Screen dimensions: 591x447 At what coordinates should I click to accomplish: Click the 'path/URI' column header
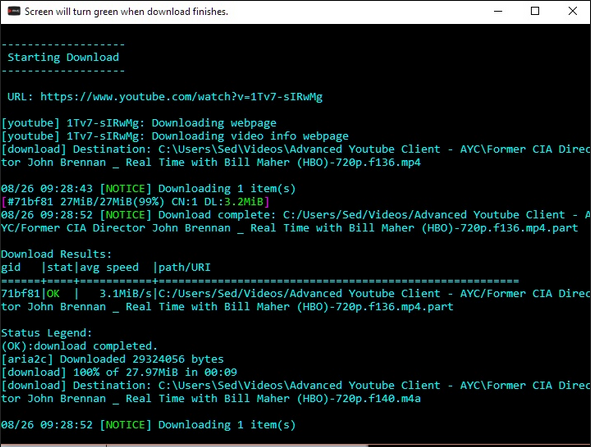tap(184, 268)
